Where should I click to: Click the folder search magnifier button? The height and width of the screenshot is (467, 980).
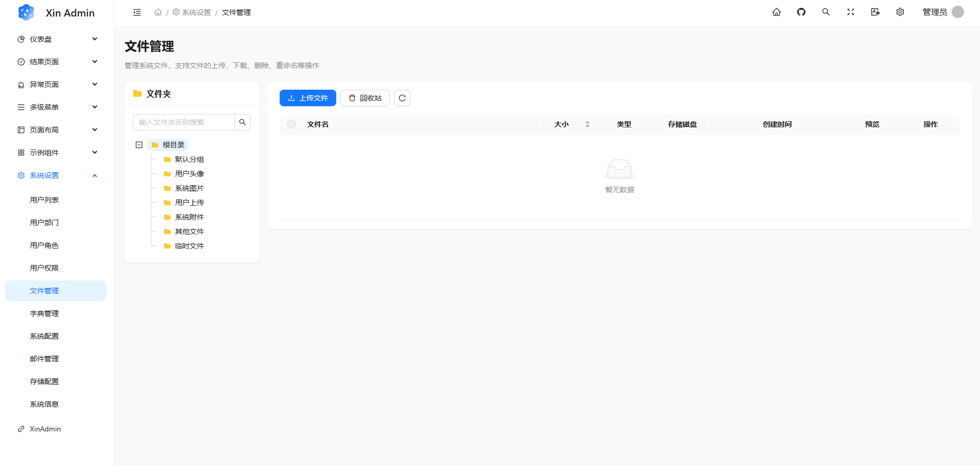[243, 122]
